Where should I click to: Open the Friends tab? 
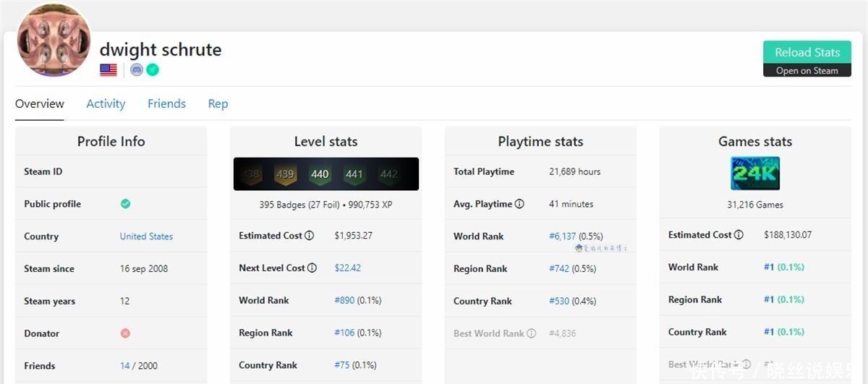click(166, 103)
